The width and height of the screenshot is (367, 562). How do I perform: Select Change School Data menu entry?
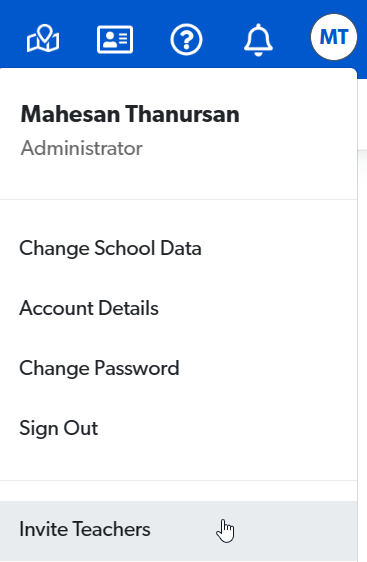point(178,248)
